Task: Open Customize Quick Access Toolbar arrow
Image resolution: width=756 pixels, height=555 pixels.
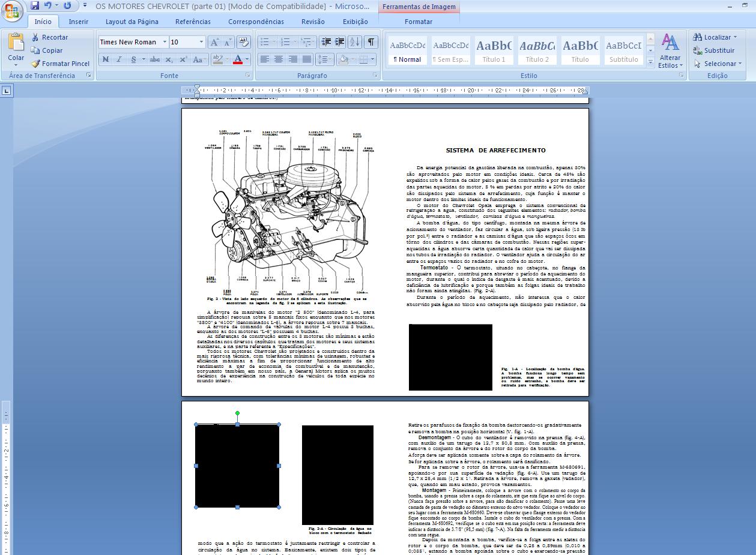Action: 85,5
